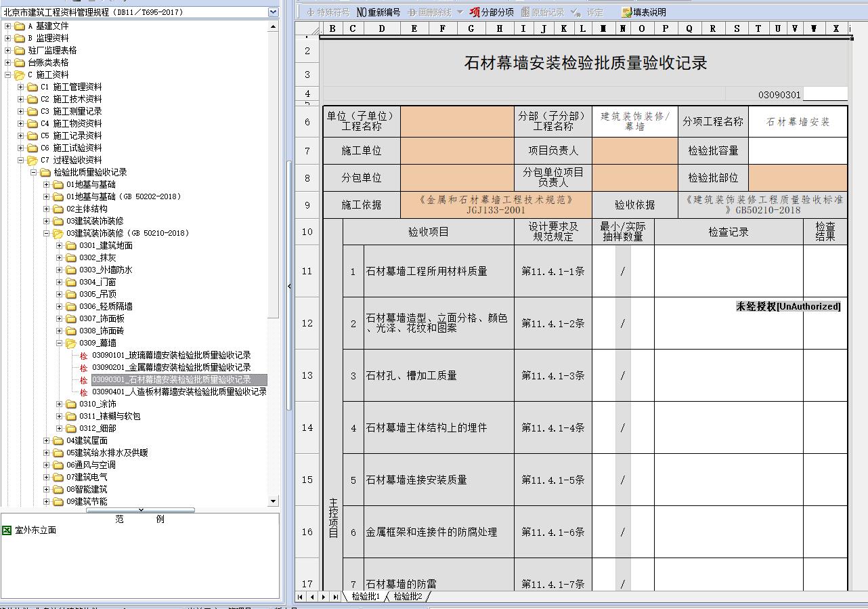The width and height of the screenshot is (868, 609).
Task: Select the 台账类表格 folder icon
Action: coord(20,62)
